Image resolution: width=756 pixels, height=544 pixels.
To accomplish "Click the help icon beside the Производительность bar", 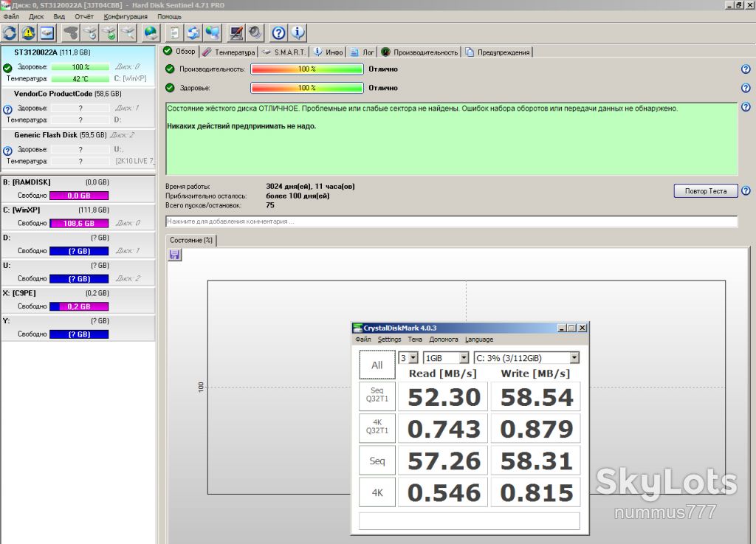I will tap(746, 69).
